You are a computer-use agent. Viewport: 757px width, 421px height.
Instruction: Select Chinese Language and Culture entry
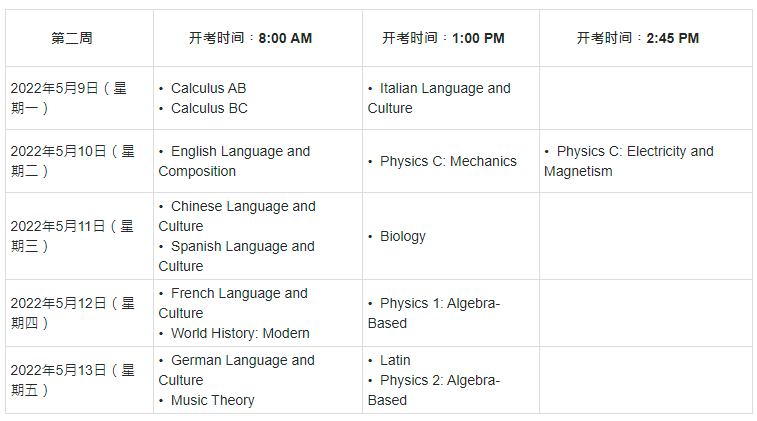tap(237, 216)
